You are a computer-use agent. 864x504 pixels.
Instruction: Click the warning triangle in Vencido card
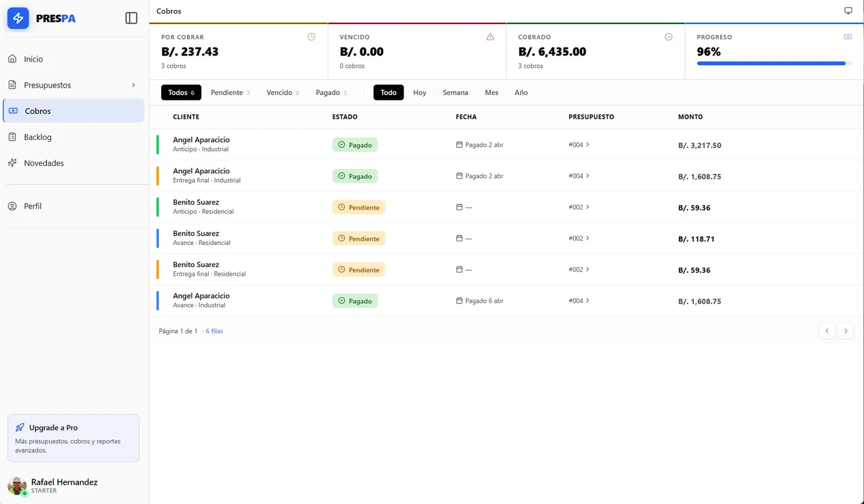490,37
